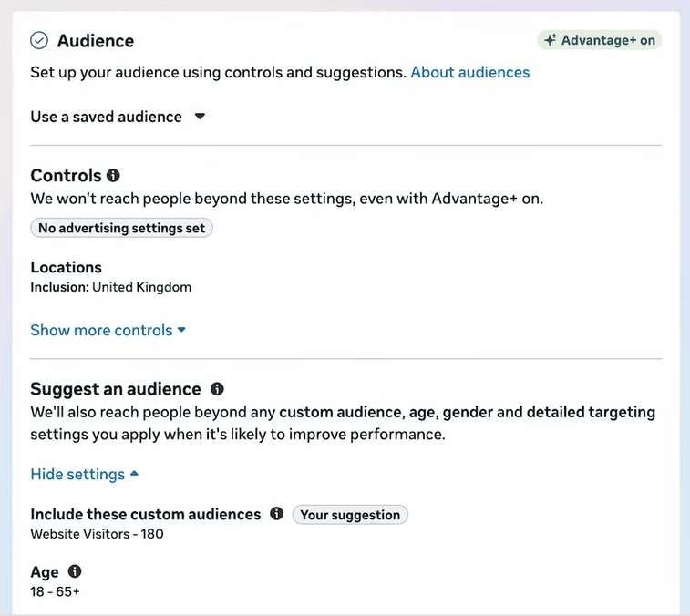690x616 pixels.
Task: Click the Locations heading
Action: [66, 267]
